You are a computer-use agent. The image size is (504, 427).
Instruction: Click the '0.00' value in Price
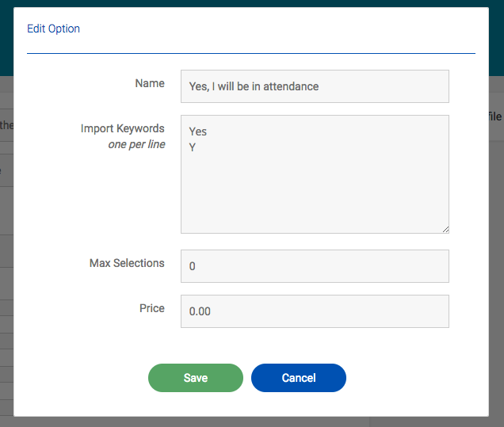(x=200, y=311)
